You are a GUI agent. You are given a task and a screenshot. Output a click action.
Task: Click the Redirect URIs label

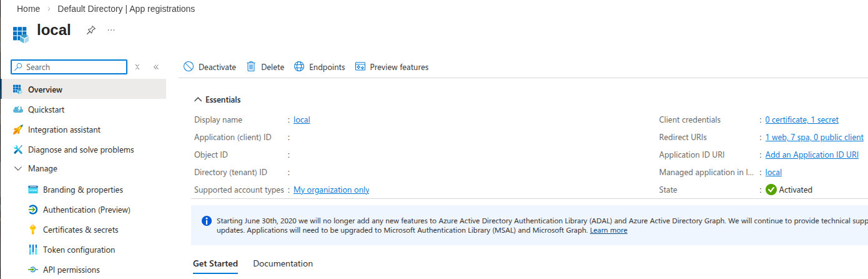point(683,137)
